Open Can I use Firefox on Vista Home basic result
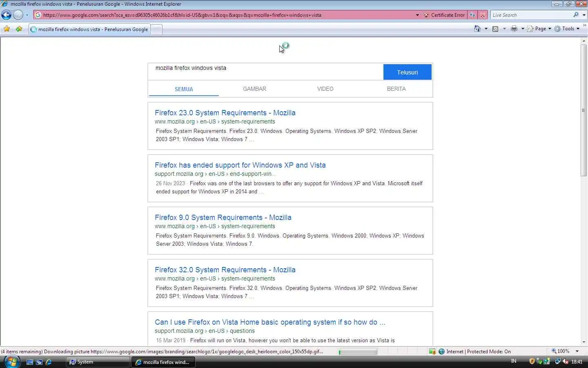588x368 pixels. pyautogui.click(x=270, y=322)
